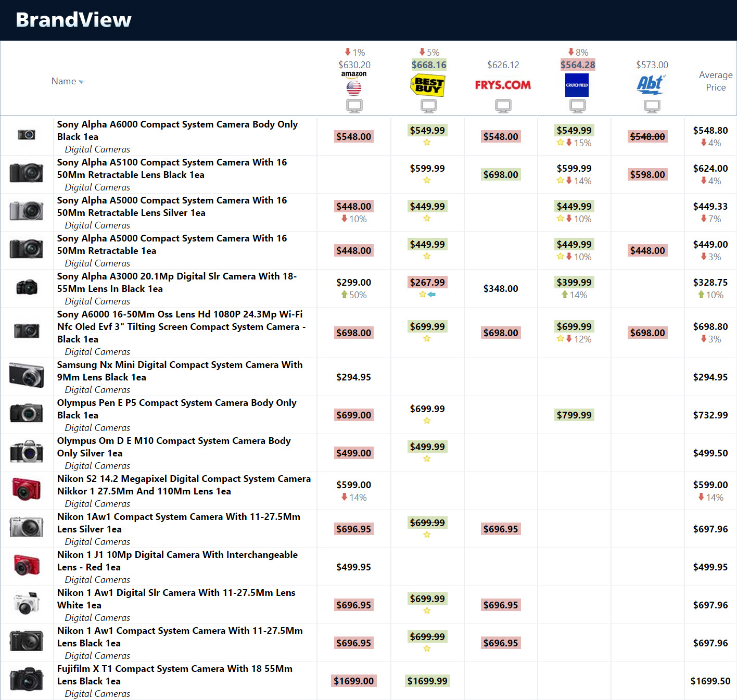
Task: Click the Amazon retailer logo
Action: pos(354,84)
